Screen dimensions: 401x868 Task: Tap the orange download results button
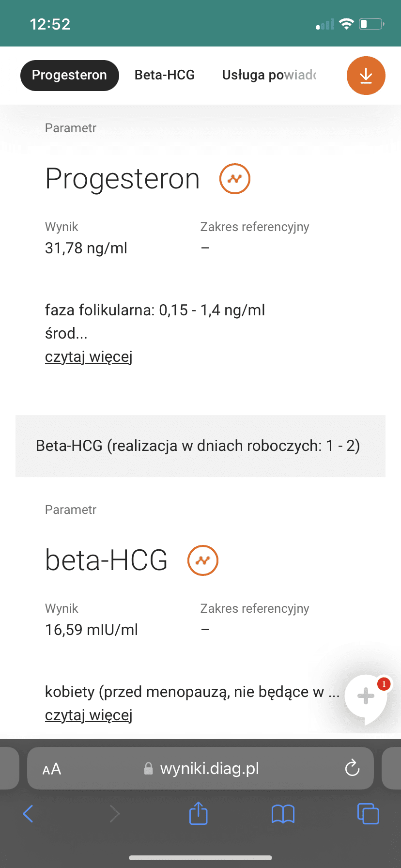366,76
